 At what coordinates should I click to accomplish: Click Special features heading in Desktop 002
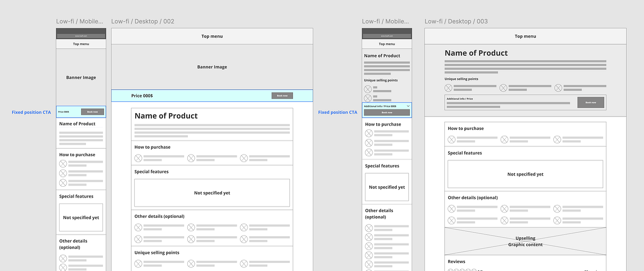(x=151, y=172)
